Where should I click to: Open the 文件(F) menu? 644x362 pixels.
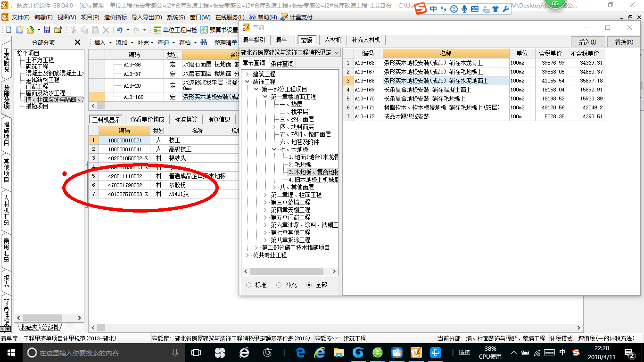coord(21,17)
